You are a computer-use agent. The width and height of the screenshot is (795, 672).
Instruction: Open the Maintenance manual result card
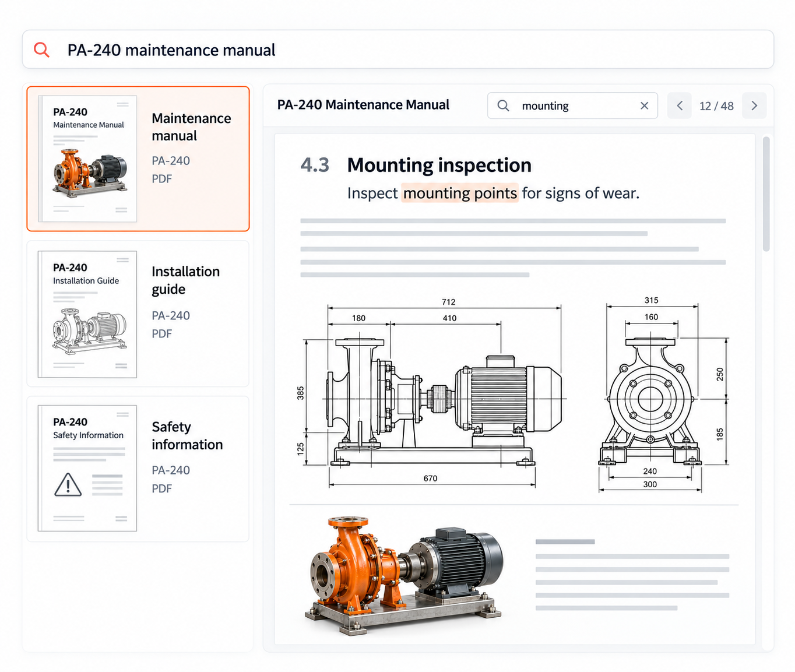(138, 159)
